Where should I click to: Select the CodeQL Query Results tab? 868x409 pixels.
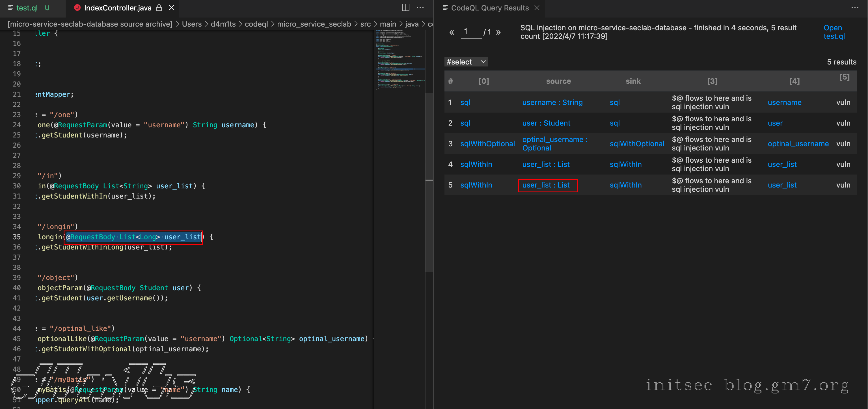click(490, 7)
